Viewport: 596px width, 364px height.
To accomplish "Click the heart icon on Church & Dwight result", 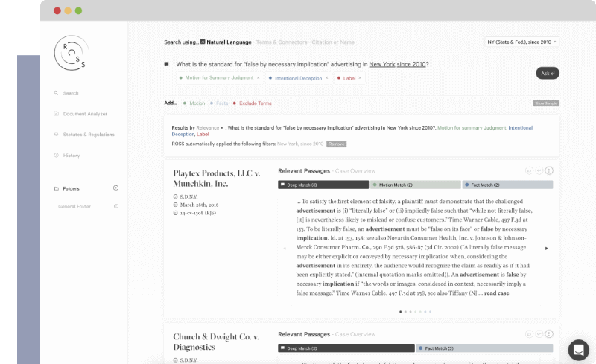I will coord(539,334).
